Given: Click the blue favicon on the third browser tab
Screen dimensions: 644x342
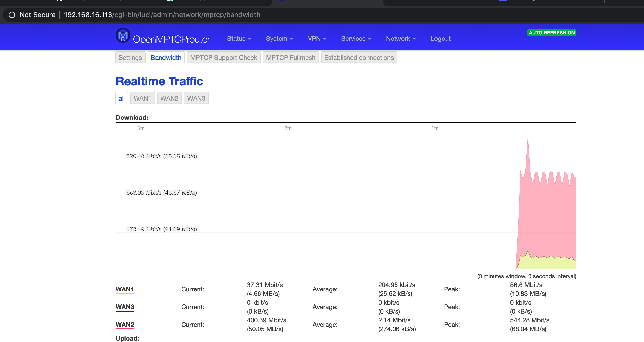Looking at the screenshot, I should pyautogui.click(x=282, y=1).
